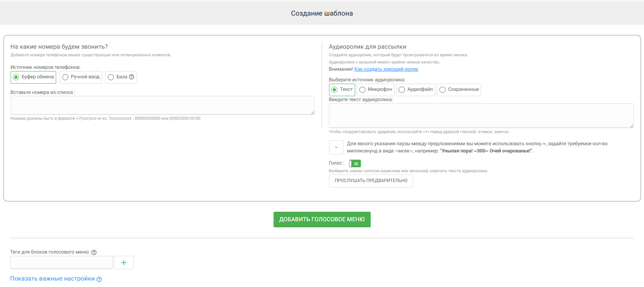The width and height of the screenshot is (644, 287).
Task: Click the voice menu tags input field
Action: coord(61,263)
